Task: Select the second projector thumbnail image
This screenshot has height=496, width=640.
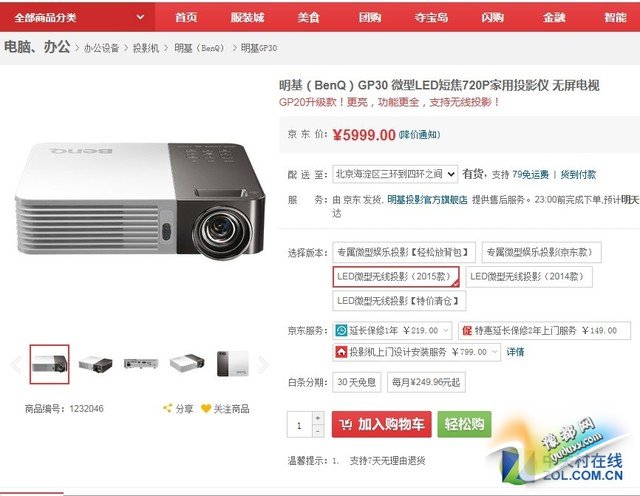Action: [96, 364]
